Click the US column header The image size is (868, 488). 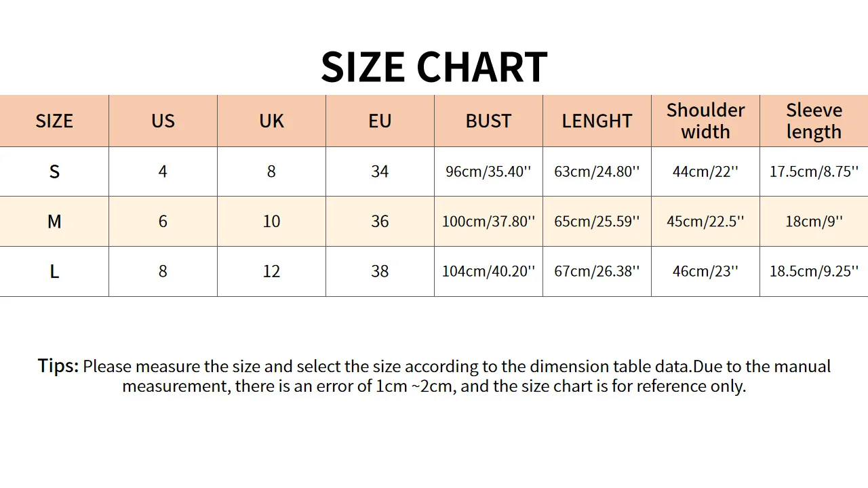(x=163, y=121)
